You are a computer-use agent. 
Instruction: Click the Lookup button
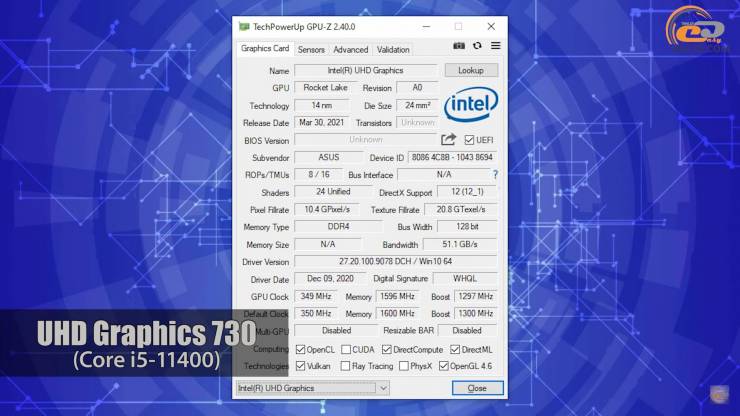tap(471, 70)
